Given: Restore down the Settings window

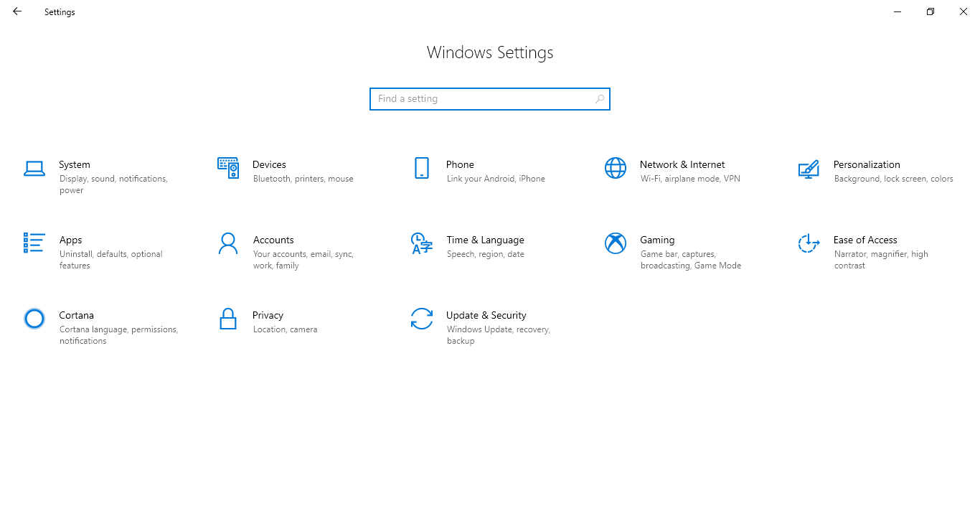Looking at the screenshot, I should [x=930, y=11].
